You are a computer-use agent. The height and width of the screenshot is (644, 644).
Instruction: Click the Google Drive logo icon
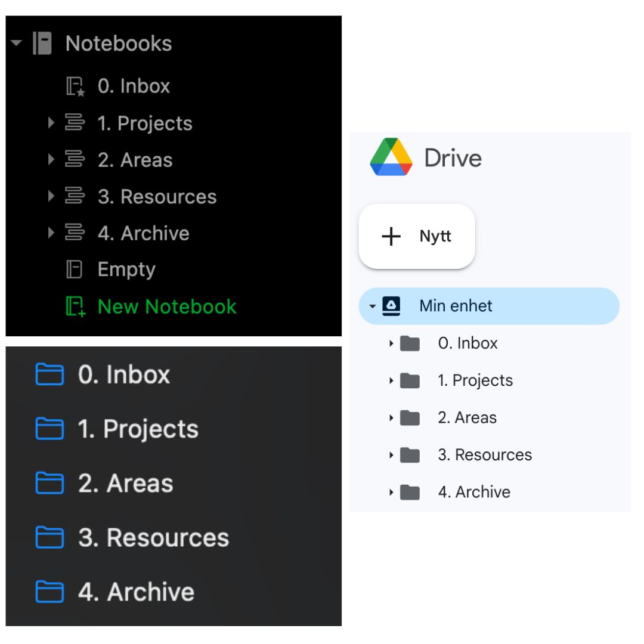point(391,157)
